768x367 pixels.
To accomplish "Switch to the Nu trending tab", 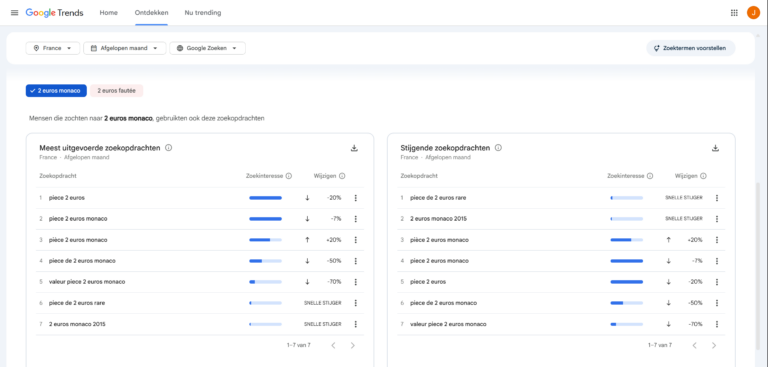I will click(x=203, y=13).
